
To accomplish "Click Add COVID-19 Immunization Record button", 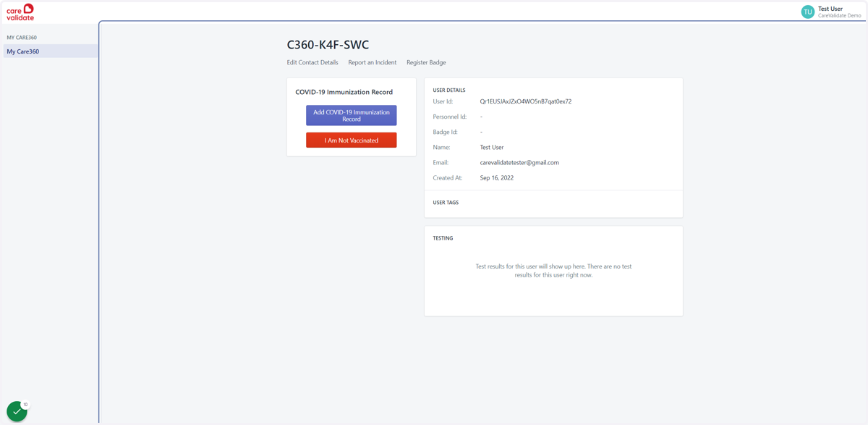I will pos(352,115).
